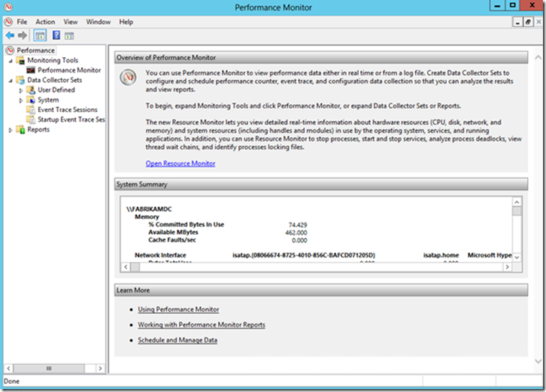Screen dimensions: 546x392
Task: Click the Event Trace Sessions icon
Action: (x=31, y=110)
